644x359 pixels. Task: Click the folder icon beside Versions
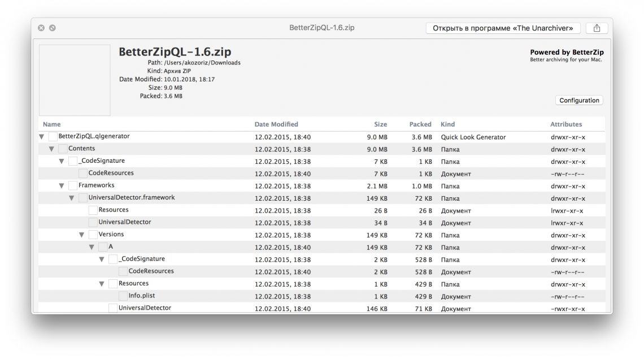click(93, 235)
